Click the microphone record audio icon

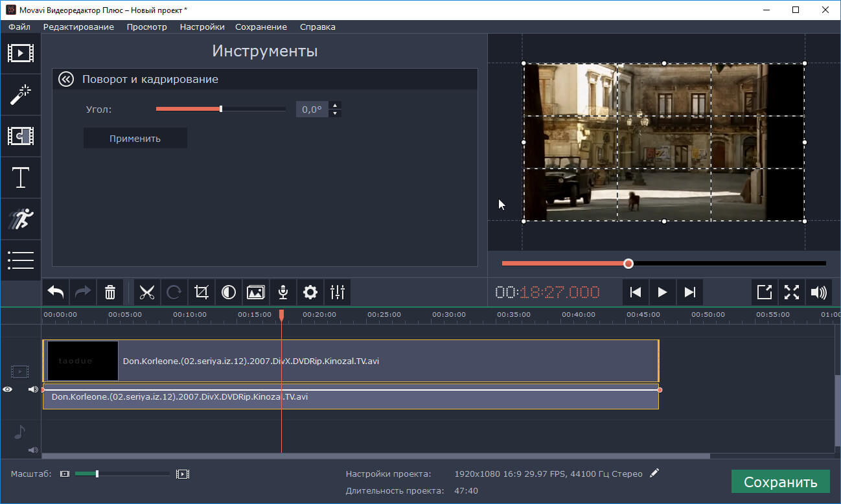(283, 293)
